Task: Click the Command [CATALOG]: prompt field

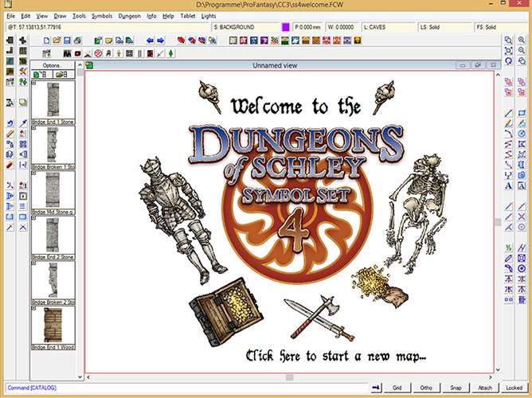Action: coord(186,388)
